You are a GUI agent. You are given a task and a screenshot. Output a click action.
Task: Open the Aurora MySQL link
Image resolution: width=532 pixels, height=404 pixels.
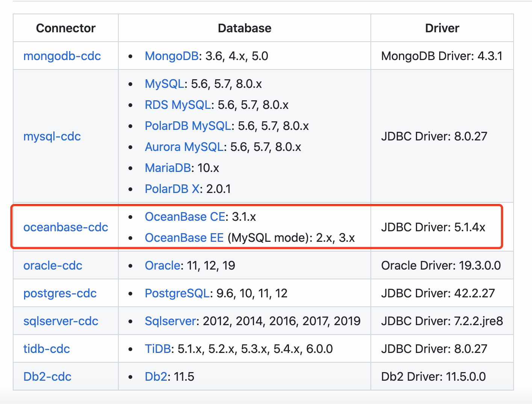pyautogui.click(x=184, y=147)
